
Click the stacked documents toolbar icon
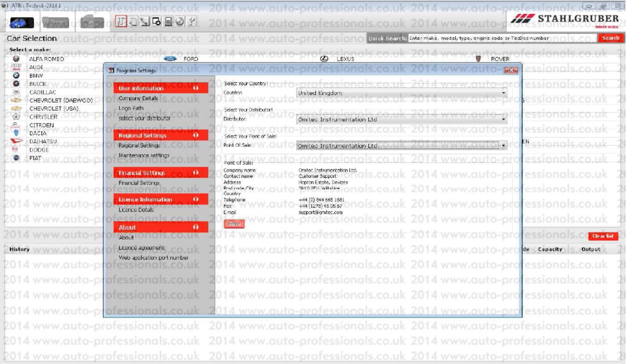(x=133, y=21)
